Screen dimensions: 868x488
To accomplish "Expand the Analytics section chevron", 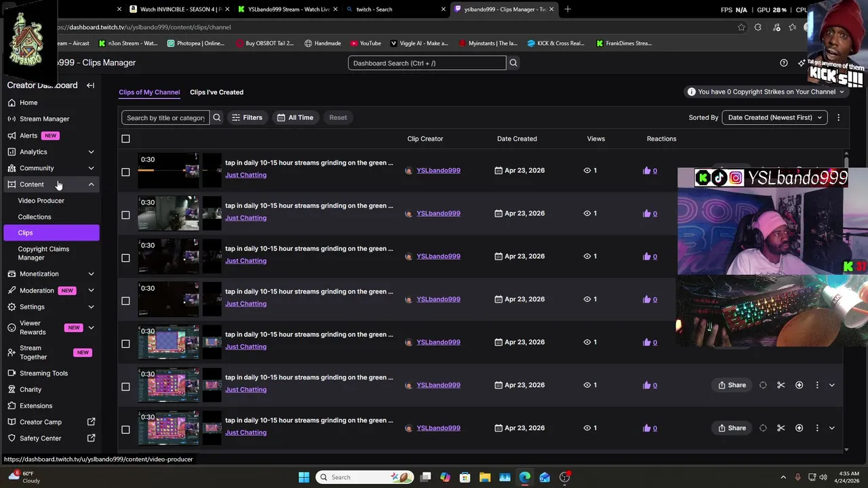I will coord(91,152).
